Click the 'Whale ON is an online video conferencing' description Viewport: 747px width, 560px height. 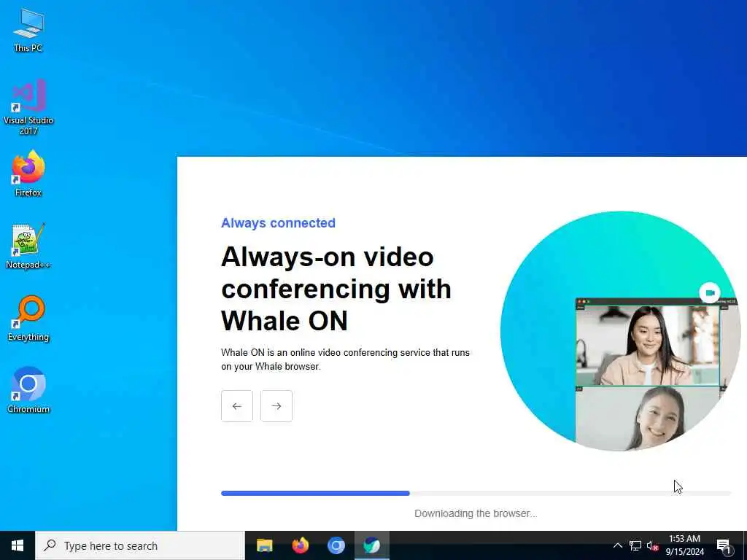[345, 359]
